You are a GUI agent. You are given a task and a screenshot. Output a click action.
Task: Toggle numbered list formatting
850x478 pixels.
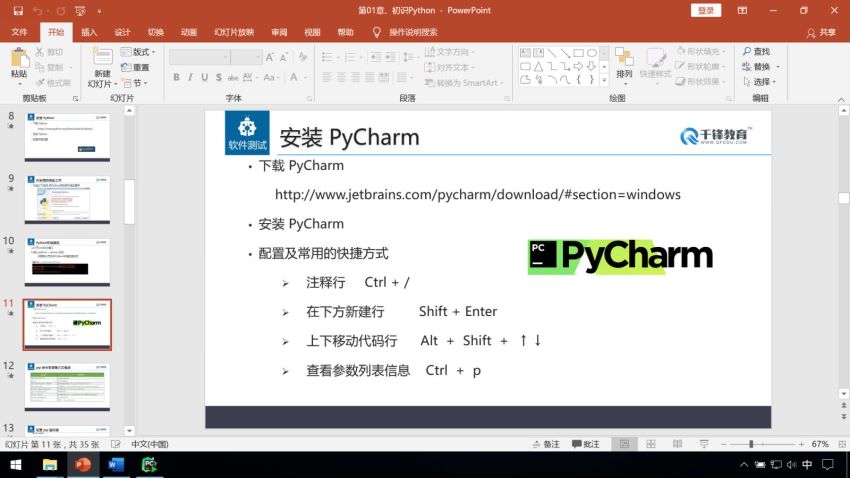pyautogui.click(x=350, y=57)
